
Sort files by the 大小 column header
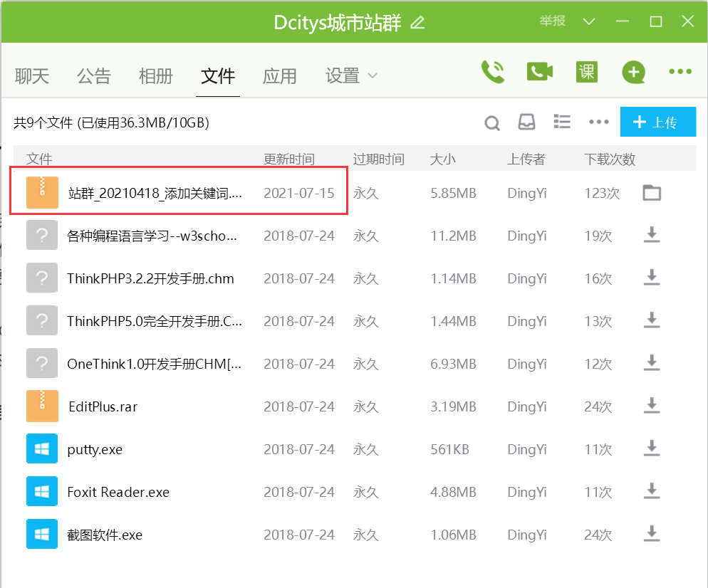point(442,159)
